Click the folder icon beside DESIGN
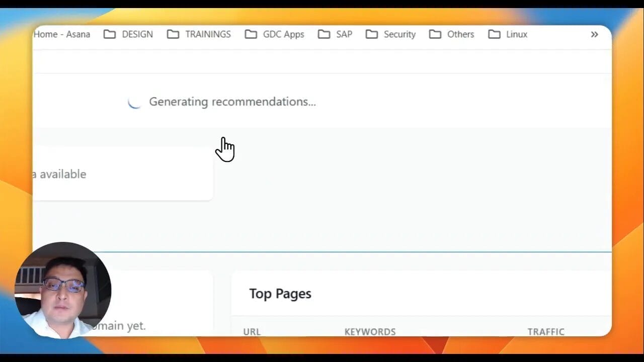Screen dimensions: 644x362 pos(110,34)
